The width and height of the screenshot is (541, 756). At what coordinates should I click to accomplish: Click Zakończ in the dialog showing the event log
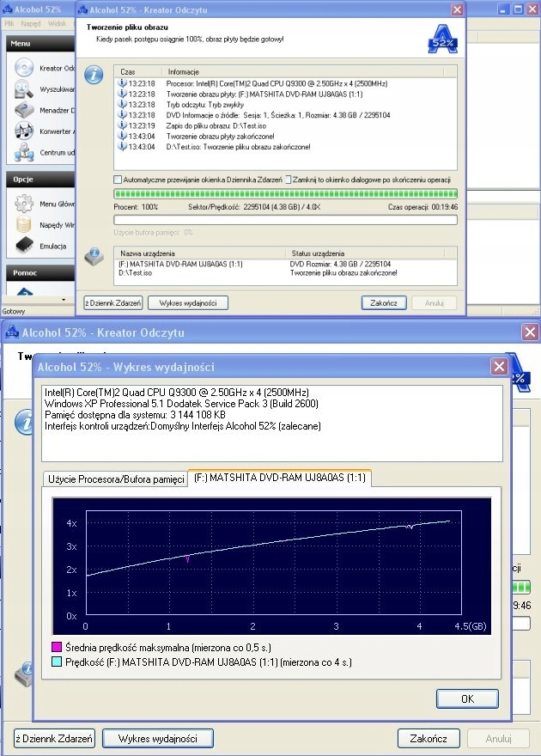[384, 302]
